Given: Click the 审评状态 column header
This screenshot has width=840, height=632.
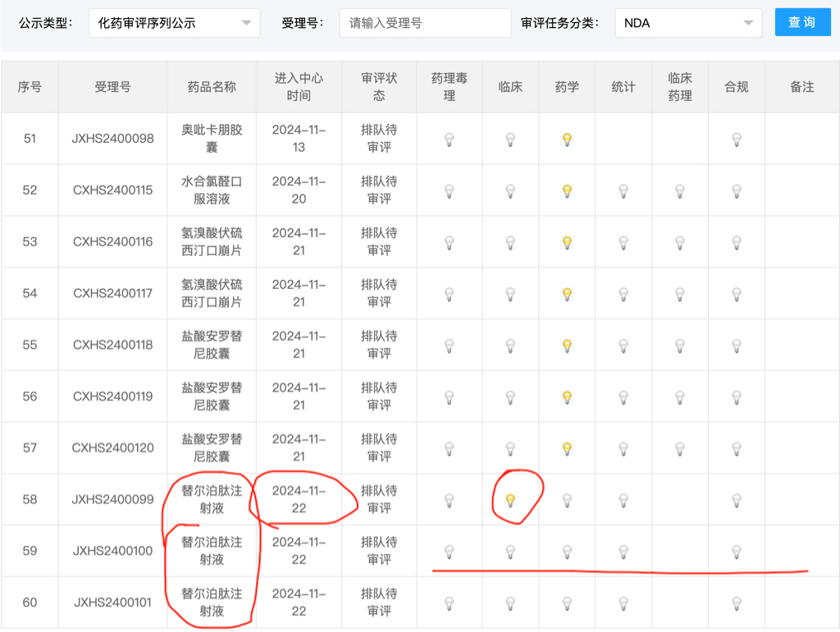Looking at the screenshot, I should pos(379,87).
